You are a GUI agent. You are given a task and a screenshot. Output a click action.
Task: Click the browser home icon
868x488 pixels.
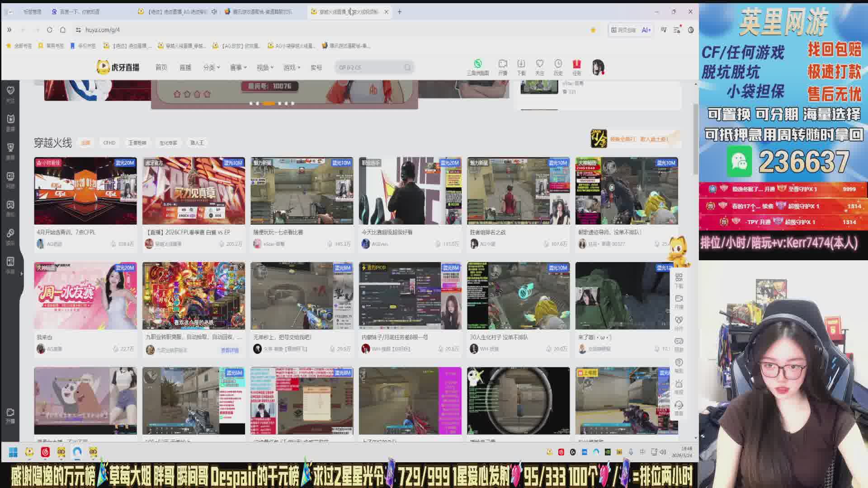point(63,30)
